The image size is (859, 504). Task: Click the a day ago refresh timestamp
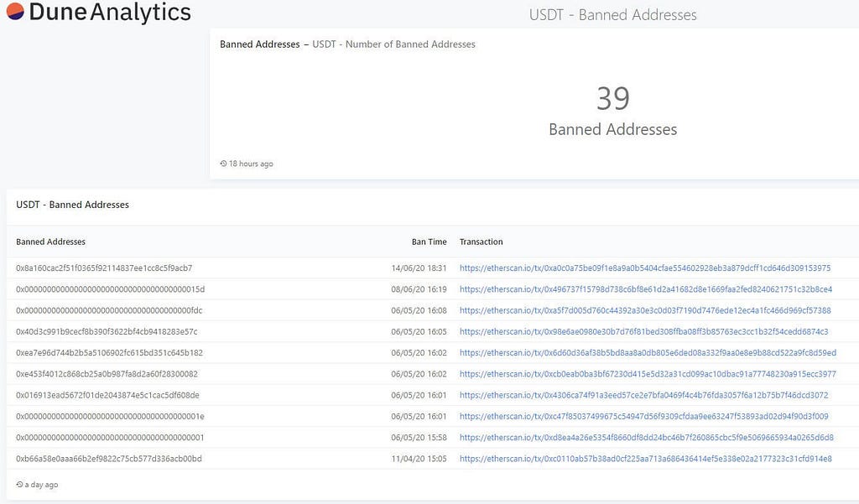click(x=41, y=484)
